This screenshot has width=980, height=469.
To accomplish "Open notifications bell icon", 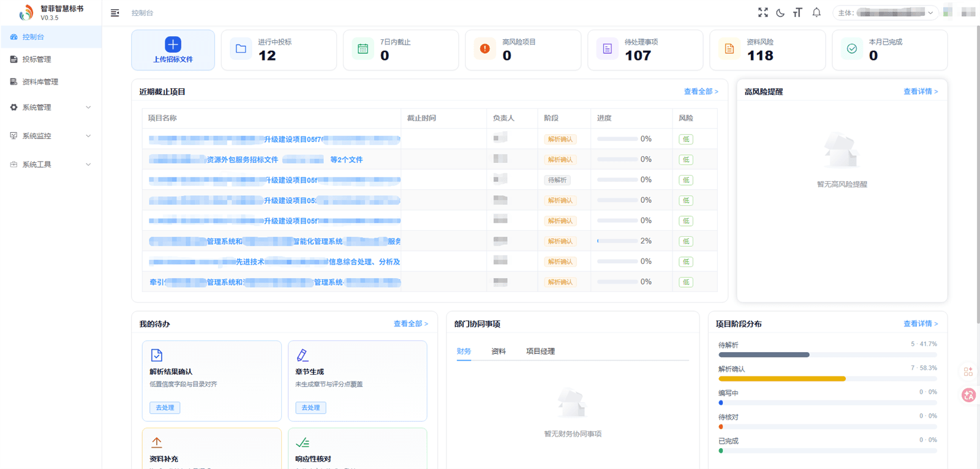I will click(x=816, y=12).
